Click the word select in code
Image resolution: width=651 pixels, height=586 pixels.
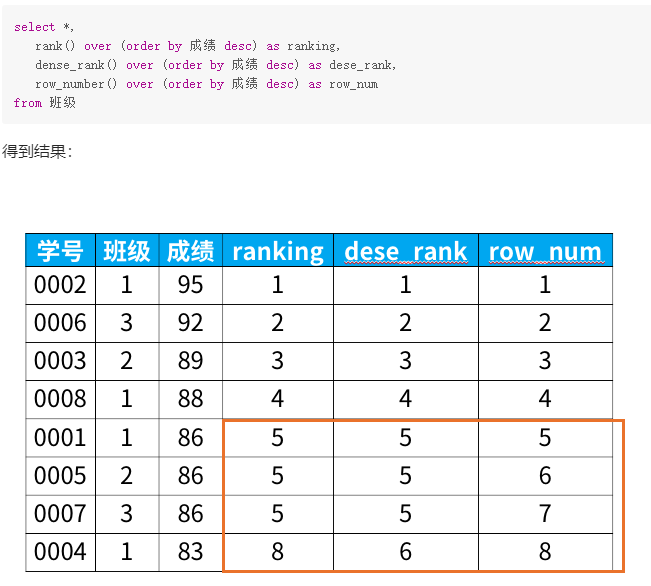click(x=34, y=27)
